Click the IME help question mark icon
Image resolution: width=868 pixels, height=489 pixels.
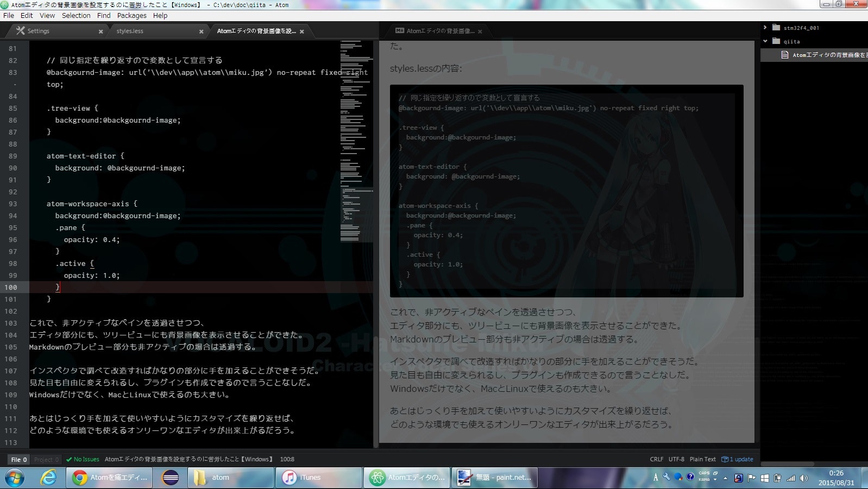(690, 477)
